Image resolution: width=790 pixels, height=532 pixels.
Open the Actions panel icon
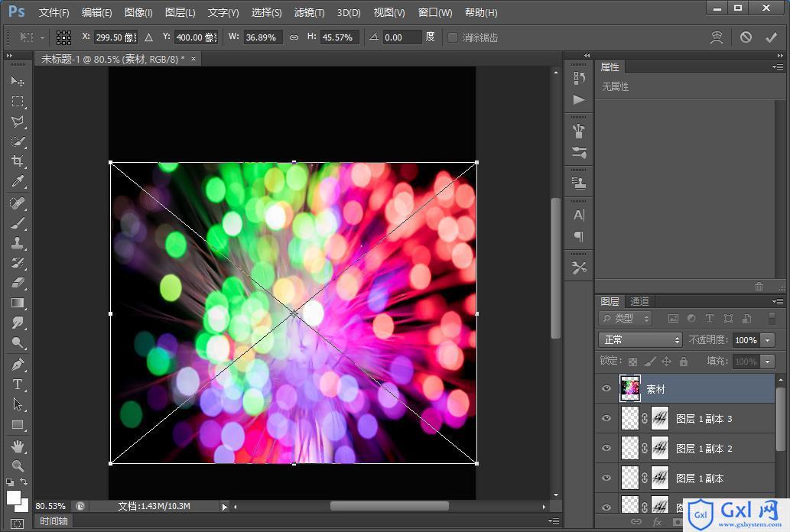click(x=579, y=99)
